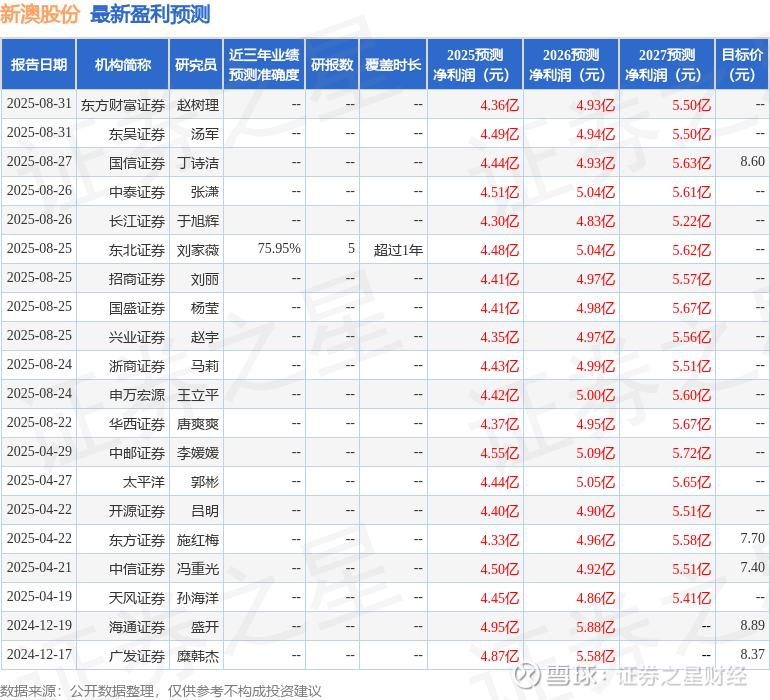
Task: Click analyst name 冯重光
Action: (x=198, y=569)
